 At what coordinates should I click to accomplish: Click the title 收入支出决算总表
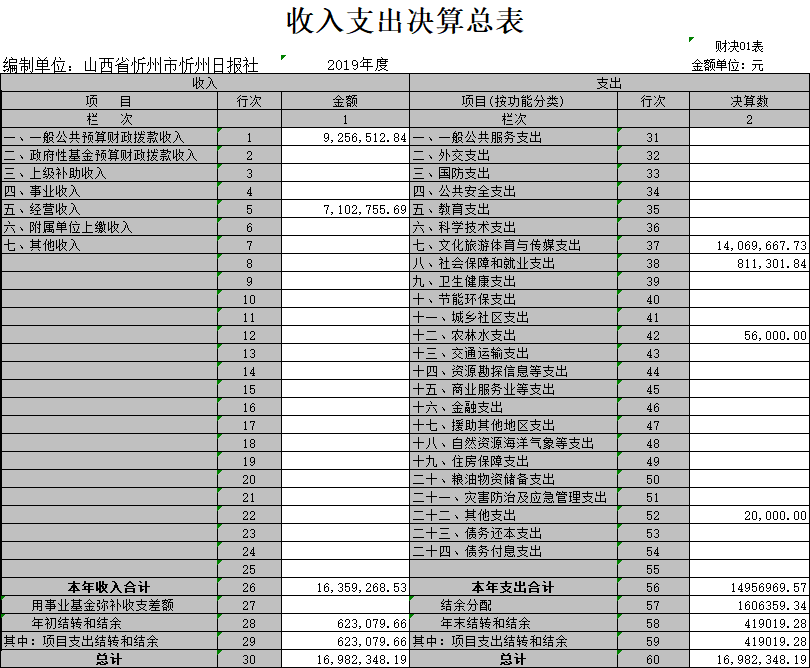[x=405, y=20]
